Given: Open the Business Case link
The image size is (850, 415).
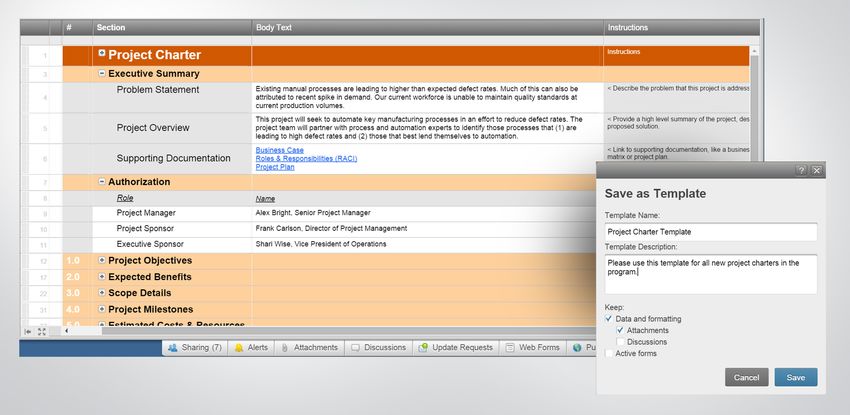Looking at the screenshot, I should click(x=280, y=150).
